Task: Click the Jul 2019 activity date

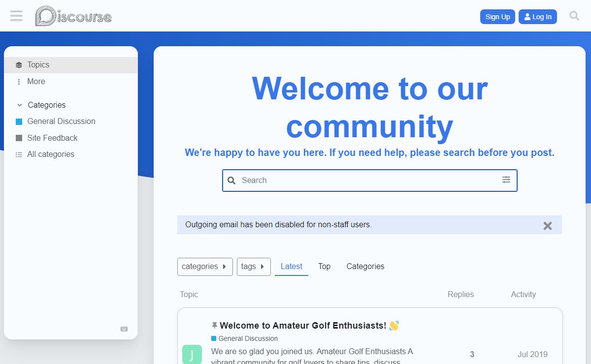Action: point(532,354)
